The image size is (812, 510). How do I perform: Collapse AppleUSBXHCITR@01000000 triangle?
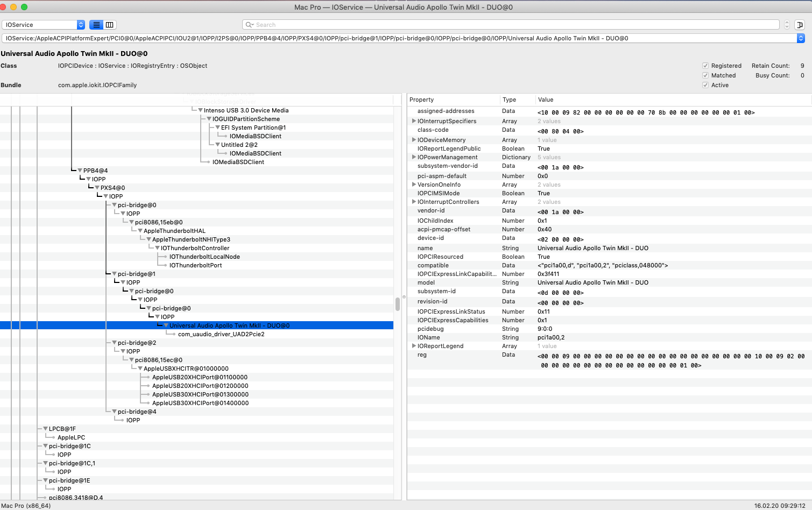pos(140,369)
